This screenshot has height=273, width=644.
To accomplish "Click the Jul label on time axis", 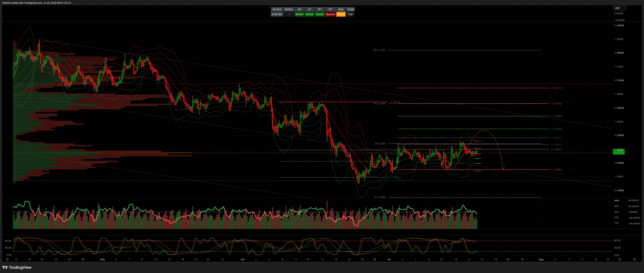I will [x=389, y=259].
